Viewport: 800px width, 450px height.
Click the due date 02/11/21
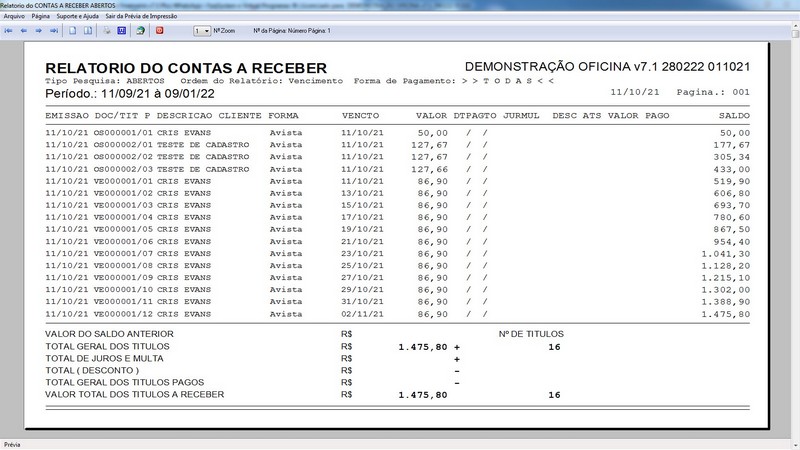pyautogui.click(x=362, y=314)
